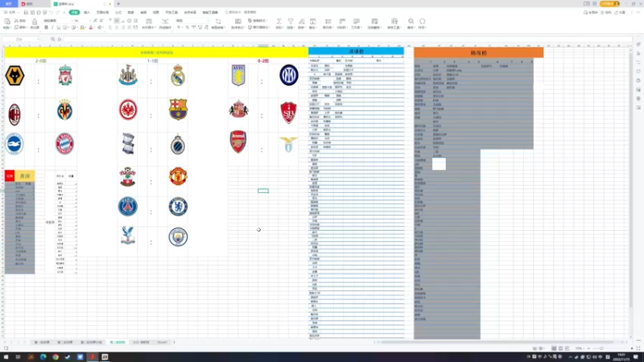Viewport: 644px width, 362px height.
Task: Click the Symbol omega icon
Action: [422, 22]
